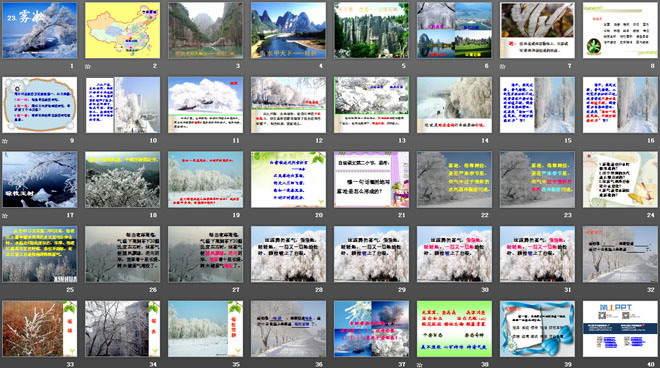660x368 pixels.
Task: Select slide 39 with blue ribbon frame
Action: tap(537, 329)
